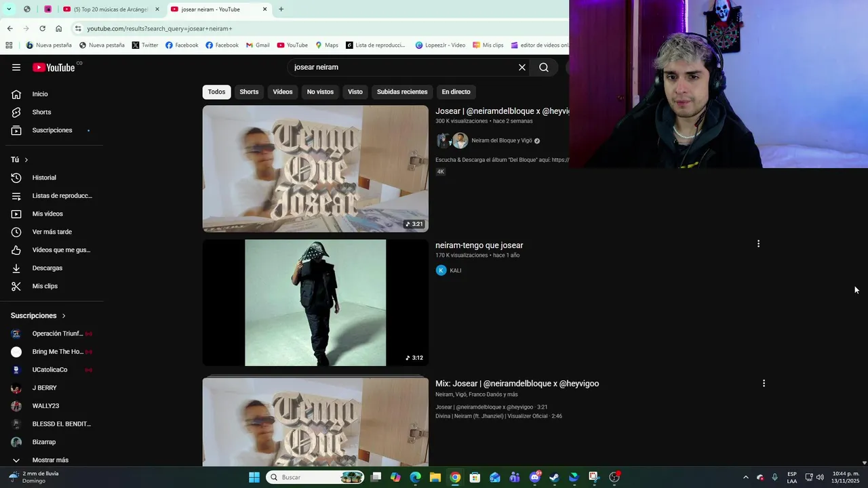Open the Maps bookmark
This screenshot has width=868, height=488.
(327, 45)
